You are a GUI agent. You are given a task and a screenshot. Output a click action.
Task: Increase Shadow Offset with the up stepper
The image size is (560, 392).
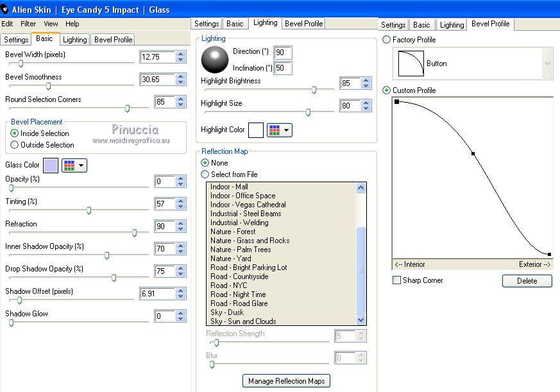pyautogui.click(x=181, y=291)
